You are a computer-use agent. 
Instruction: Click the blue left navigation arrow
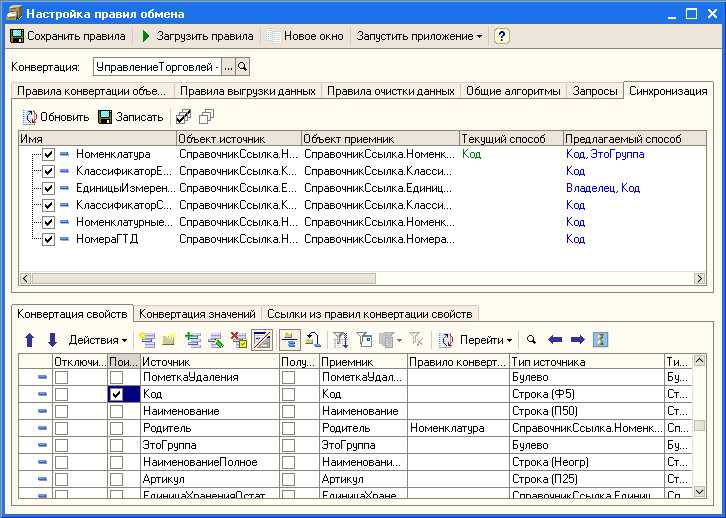click(555, 340)
